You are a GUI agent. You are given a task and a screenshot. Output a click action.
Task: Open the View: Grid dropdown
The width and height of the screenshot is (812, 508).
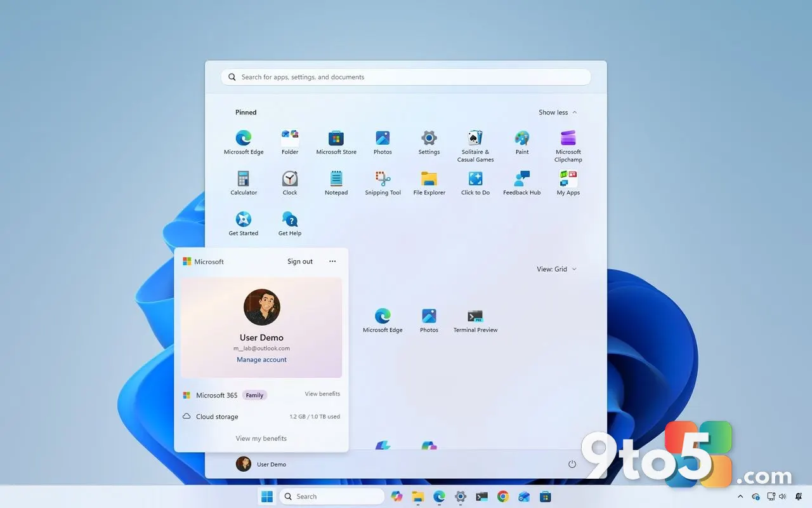[556, 269]
